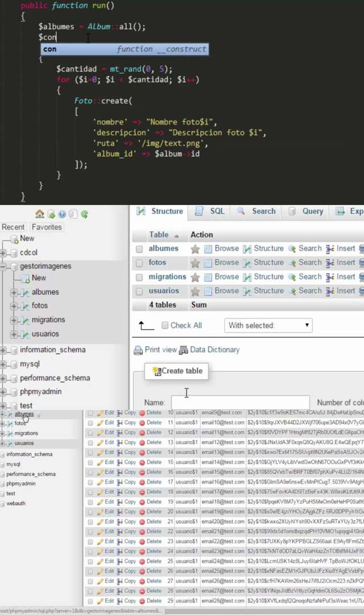This screenshot has width=364, height=615.
Task: Expand the albumes table node
Action: coord(14,293)
